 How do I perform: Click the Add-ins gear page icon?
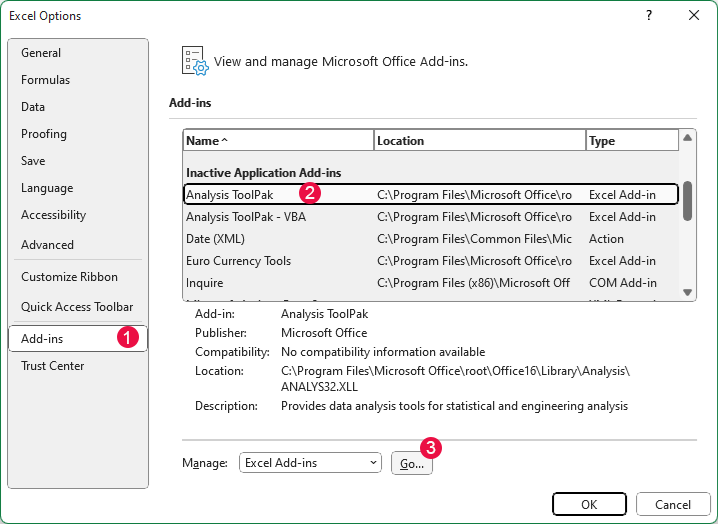pos(194,61)
